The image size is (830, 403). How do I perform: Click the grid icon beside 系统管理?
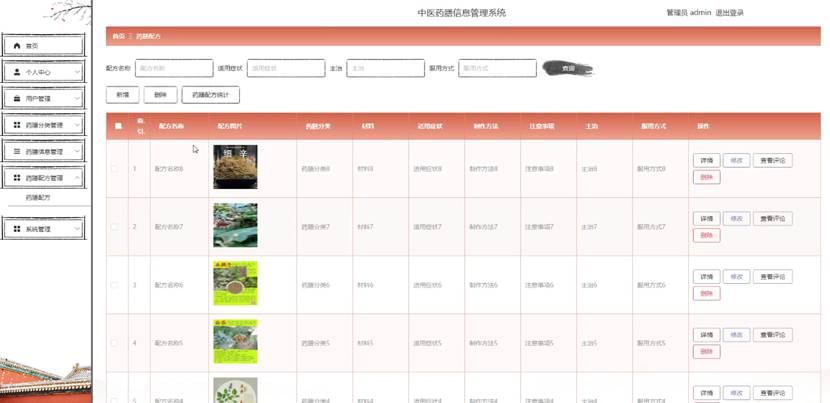click(x=17, y=229)
